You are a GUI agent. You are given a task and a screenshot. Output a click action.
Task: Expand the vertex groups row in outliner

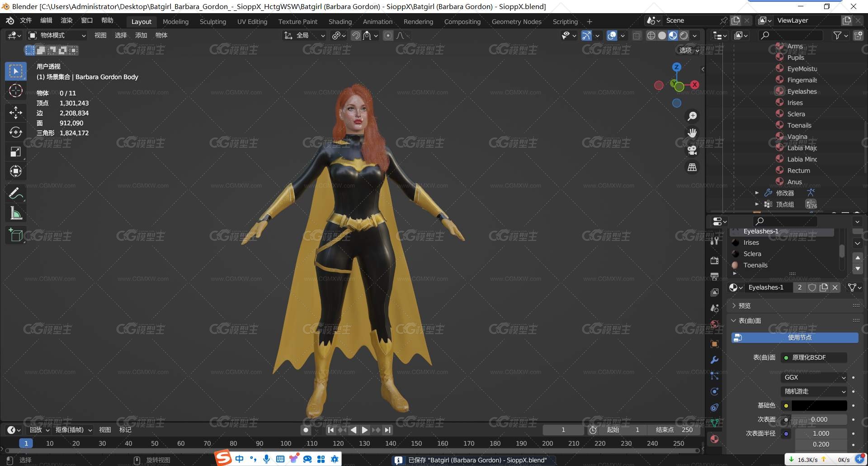[x=757, y=204]
